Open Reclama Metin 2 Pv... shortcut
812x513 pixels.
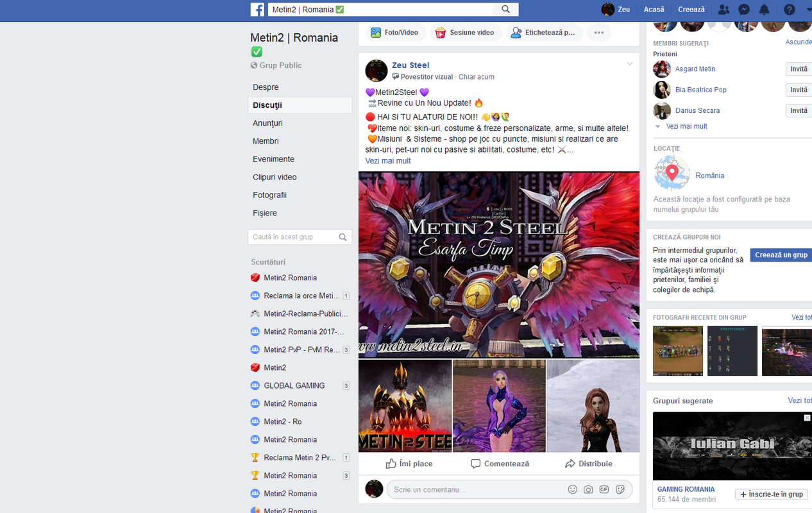tap(300, 457)
